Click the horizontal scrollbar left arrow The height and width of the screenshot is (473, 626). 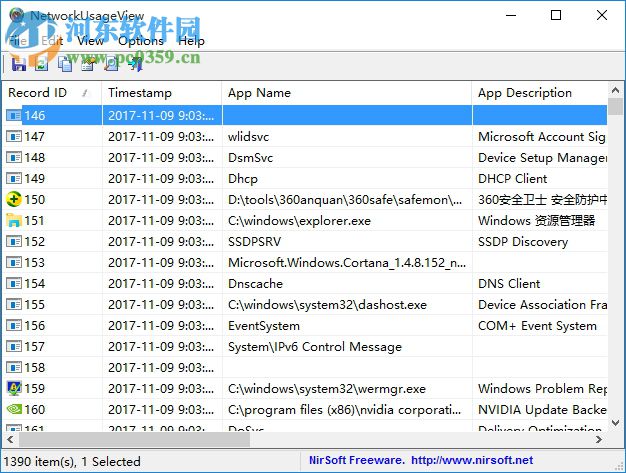click(x=10, y=439)
